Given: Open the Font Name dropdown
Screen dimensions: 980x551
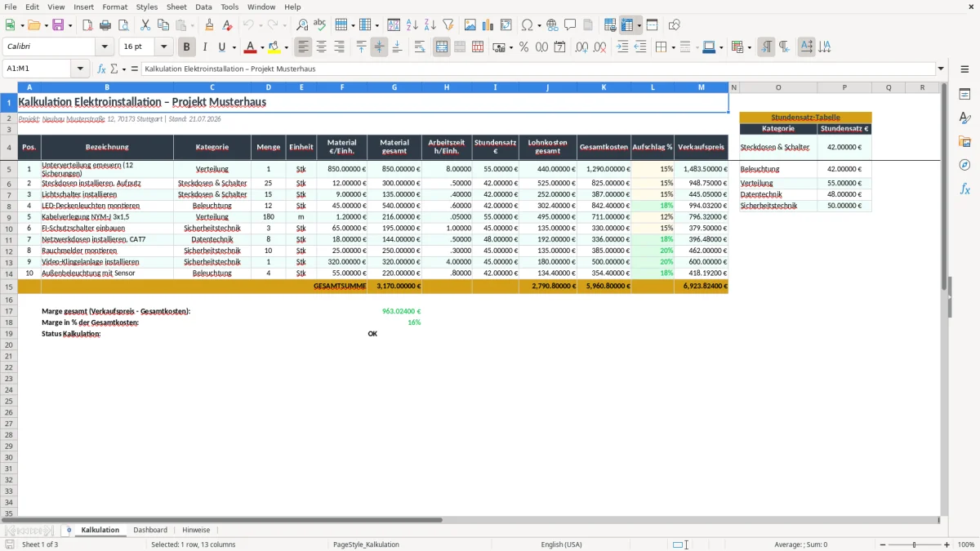Looking at the screenshot, I should coord(104,47).
